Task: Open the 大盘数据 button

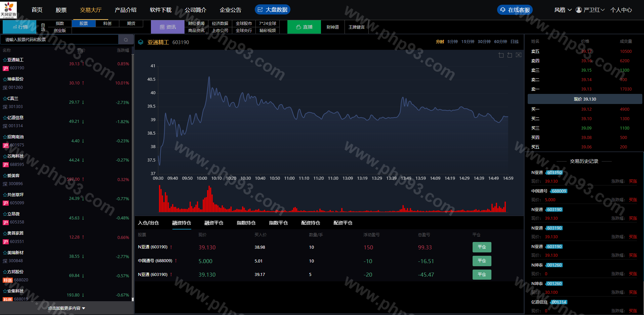Action: tap(273, 10)
